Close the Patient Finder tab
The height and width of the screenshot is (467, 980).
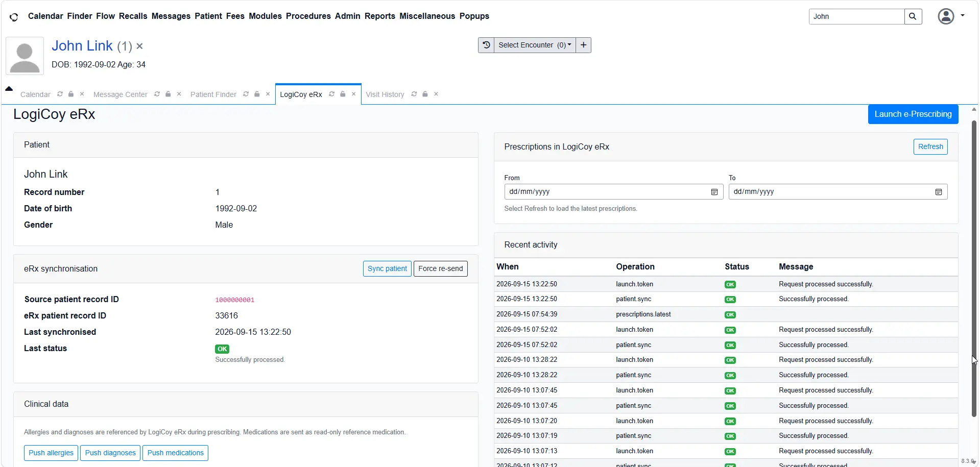tap(268, 94)
